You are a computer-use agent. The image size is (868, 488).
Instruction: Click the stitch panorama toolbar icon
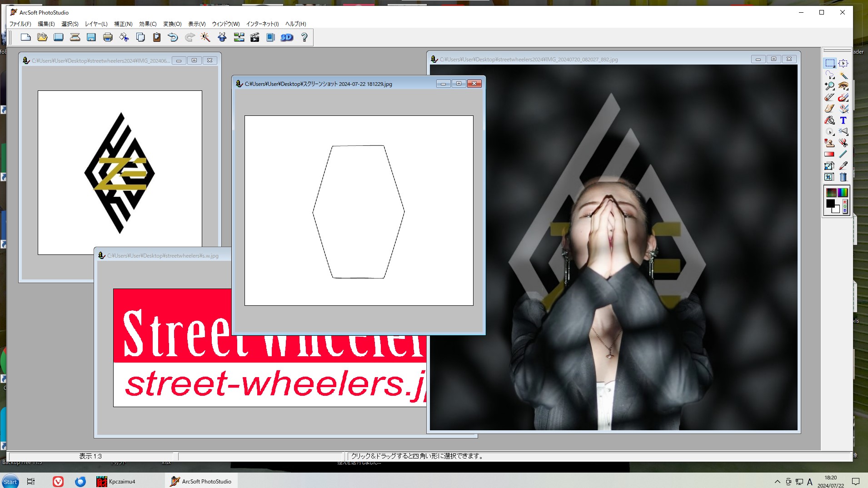tap(239, 37)
